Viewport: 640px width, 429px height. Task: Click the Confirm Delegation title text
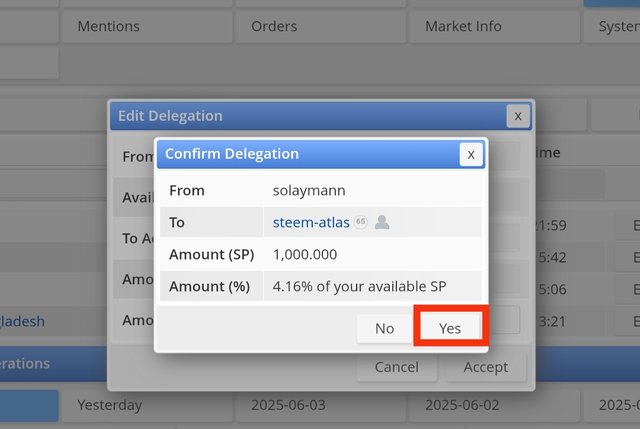(x=232, y=154)
